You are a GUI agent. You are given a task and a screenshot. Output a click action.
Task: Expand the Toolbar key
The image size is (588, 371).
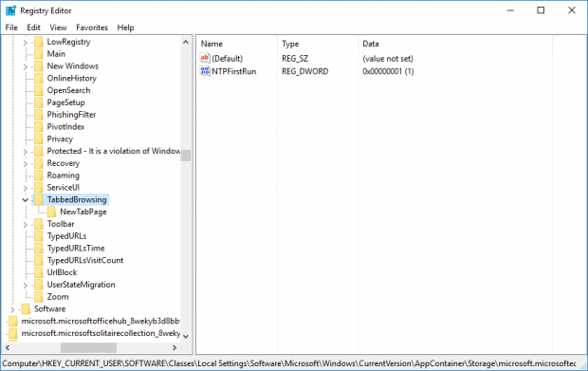click(x=25, y=225)
